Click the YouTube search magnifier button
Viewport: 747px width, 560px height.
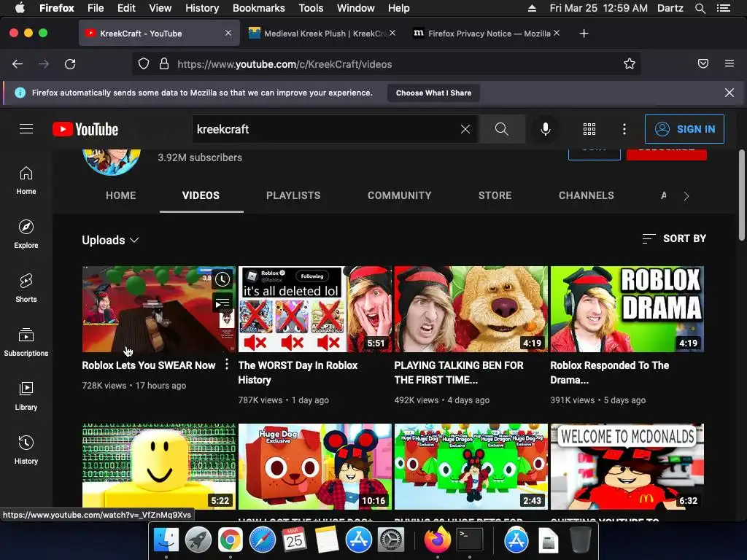(x=501, y=129)
